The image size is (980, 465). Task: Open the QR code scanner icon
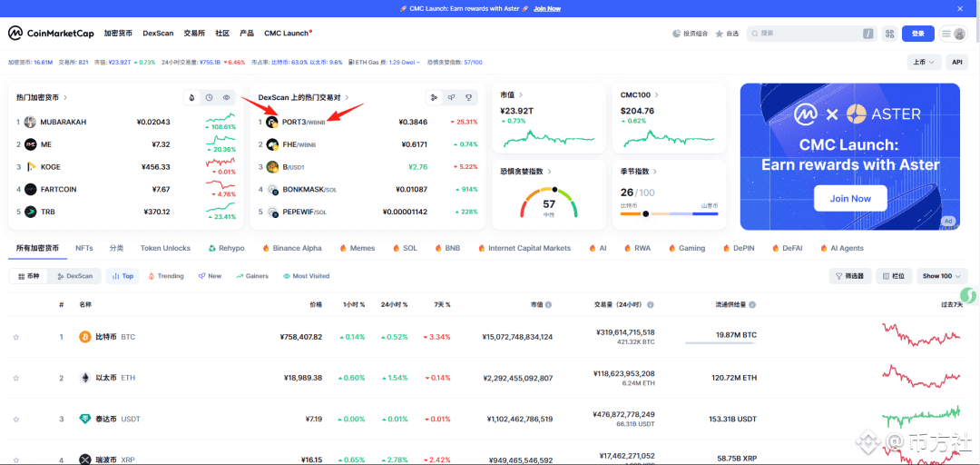tap(889, 34)
